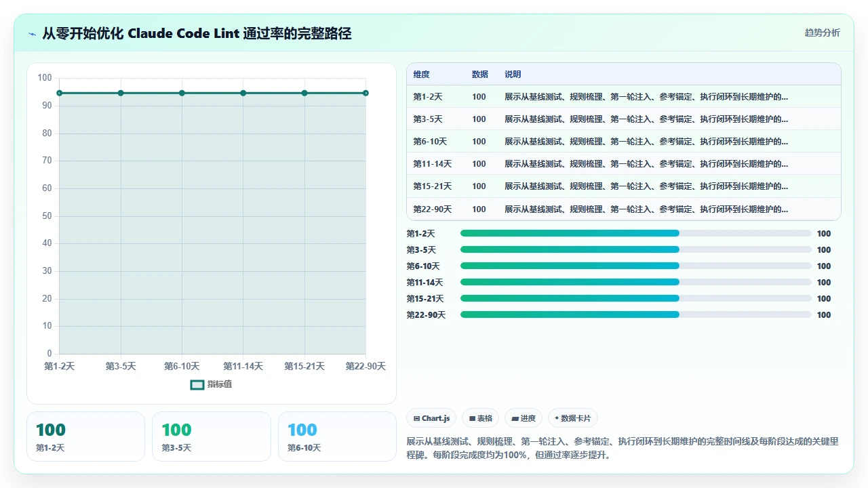Click the 第15-21天 progress bar
Screen dimensions: 868x488
pos(635,298)
